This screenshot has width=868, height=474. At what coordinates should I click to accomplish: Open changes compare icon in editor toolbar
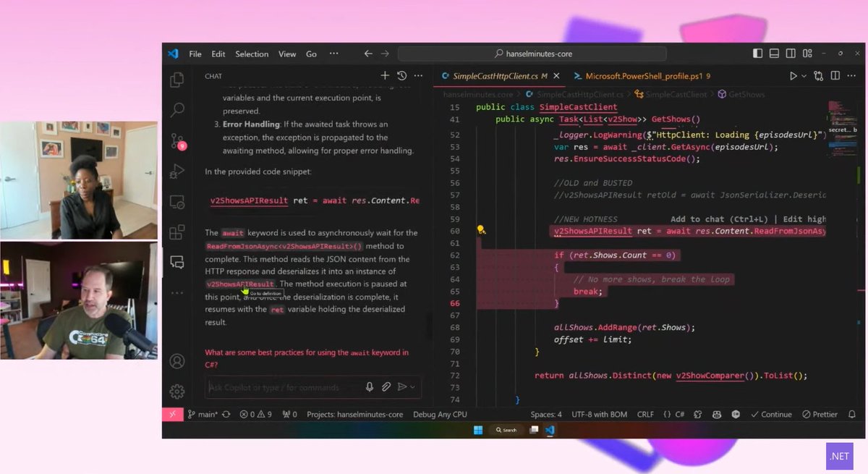(819, 75)
